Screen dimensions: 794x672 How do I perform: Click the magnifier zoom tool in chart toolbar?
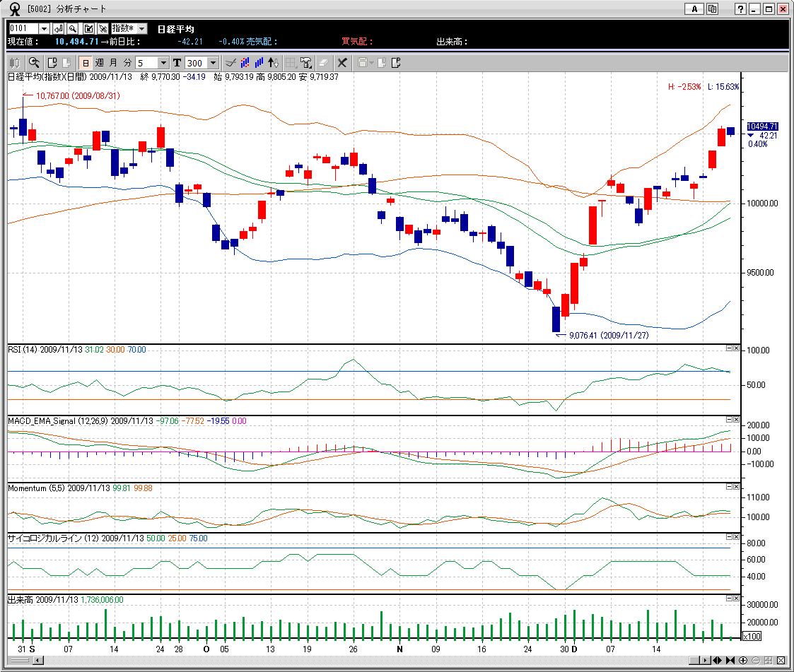tap(33, 62)
